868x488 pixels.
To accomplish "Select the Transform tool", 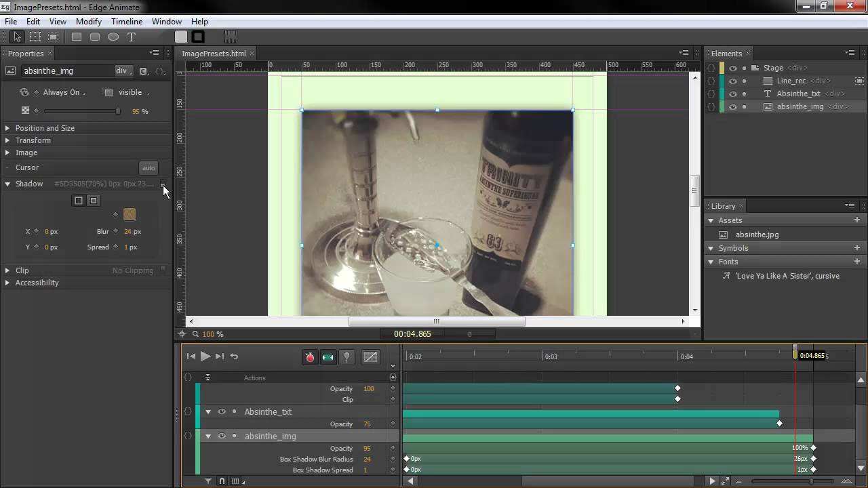I will [x=35, y=37].
